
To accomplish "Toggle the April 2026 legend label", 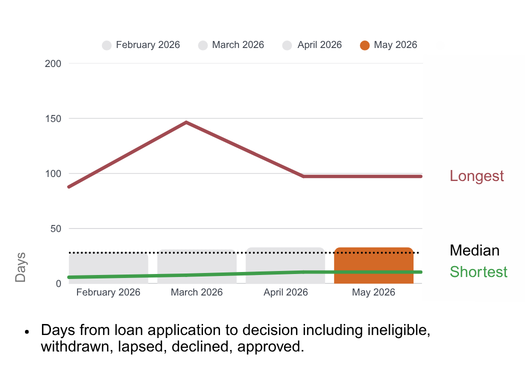I will (x=319, y=45).
